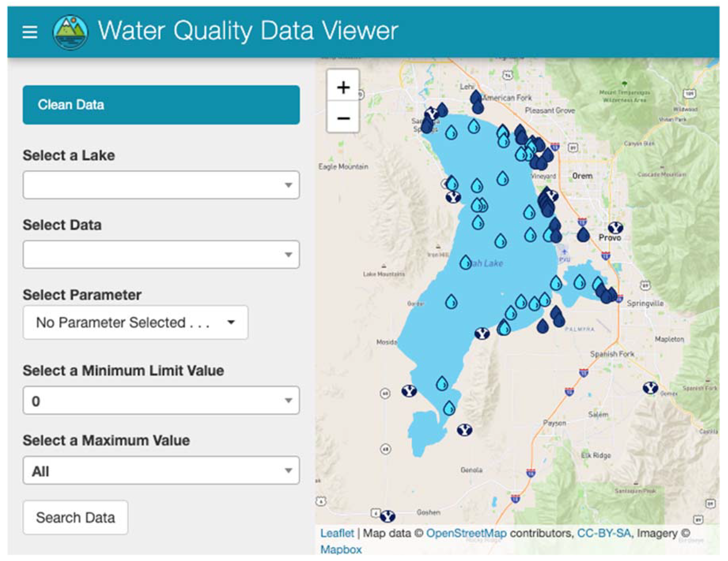Open the Leaflet attribution link
The width and height of the screenshot is (728, 561).
pyautogui.click(x=337, y=533)
